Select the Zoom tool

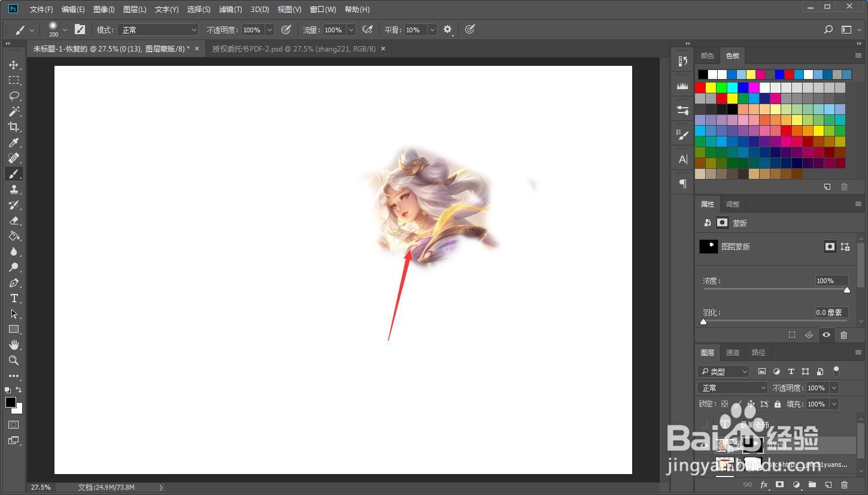[x=14, y=360]
